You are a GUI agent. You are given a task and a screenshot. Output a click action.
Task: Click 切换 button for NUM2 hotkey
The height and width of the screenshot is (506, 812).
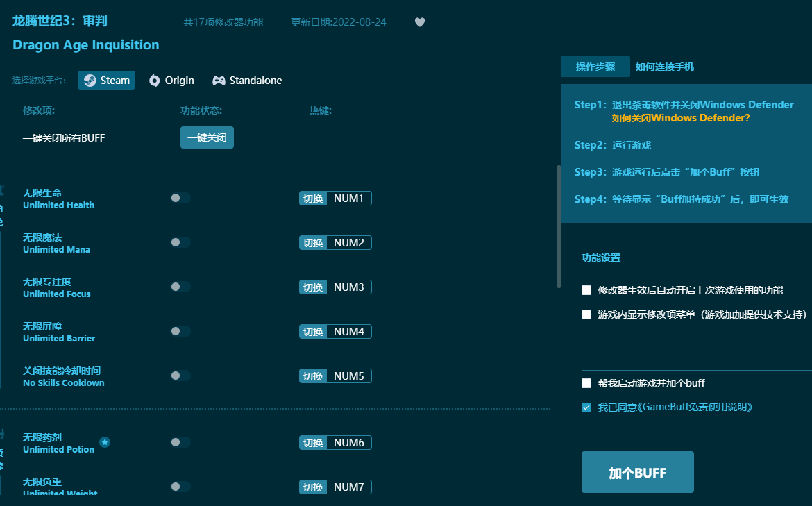[x=313, y=243]
